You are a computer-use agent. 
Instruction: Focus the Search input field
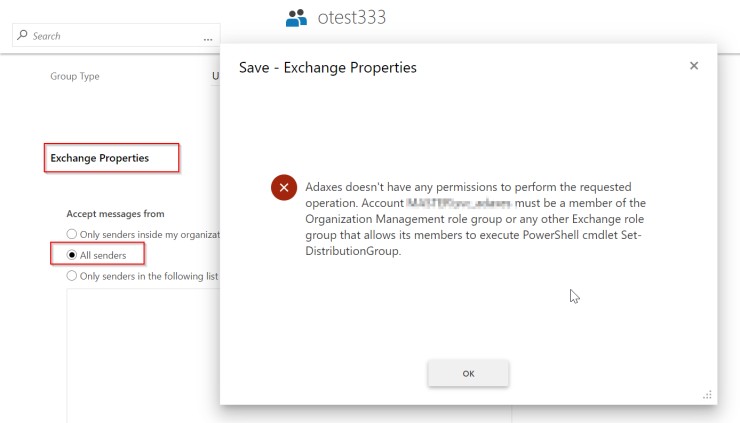(x=110, y=37)
